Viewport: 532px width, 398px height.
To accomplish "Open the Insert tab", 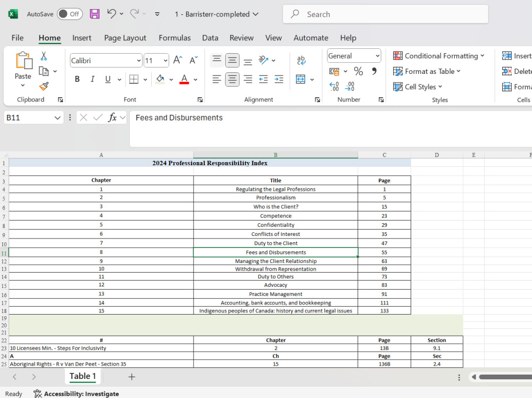I will (82, 38).
